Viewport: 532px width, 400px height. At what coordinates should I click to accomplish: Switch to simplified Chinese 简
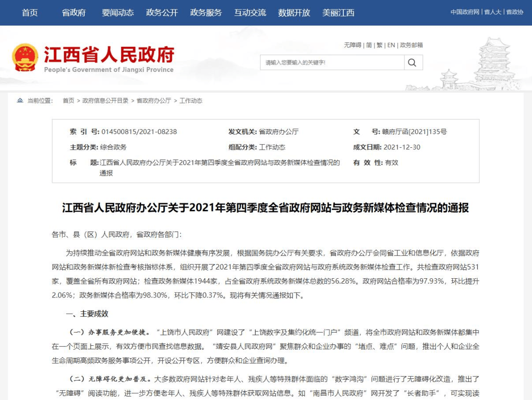click(x=369, y=45)
